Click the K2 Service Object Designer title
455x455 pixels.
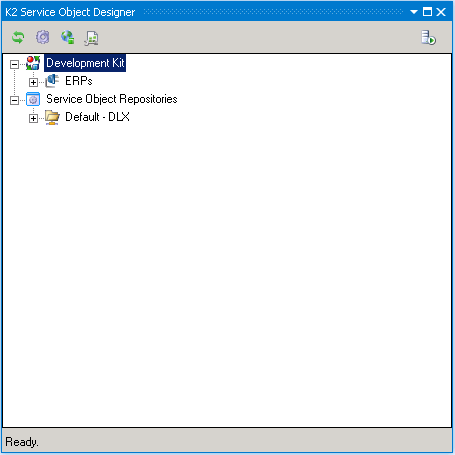(70, 12)
